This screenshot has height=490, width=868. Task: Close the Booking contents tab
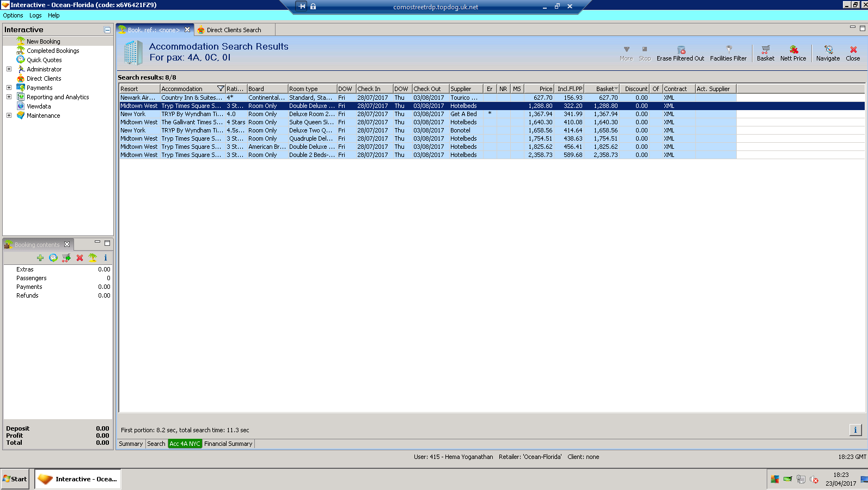tap(67, 245)
